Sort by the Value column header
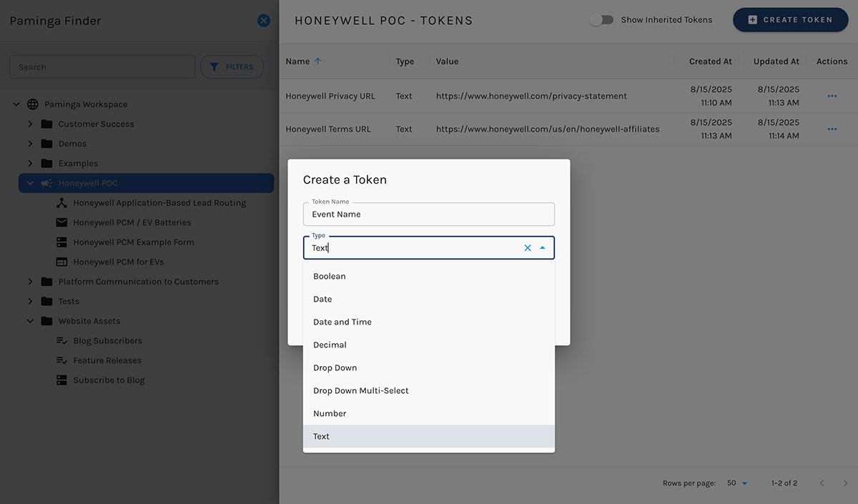The height and width of the screenshot is (504, 858). 447,61
